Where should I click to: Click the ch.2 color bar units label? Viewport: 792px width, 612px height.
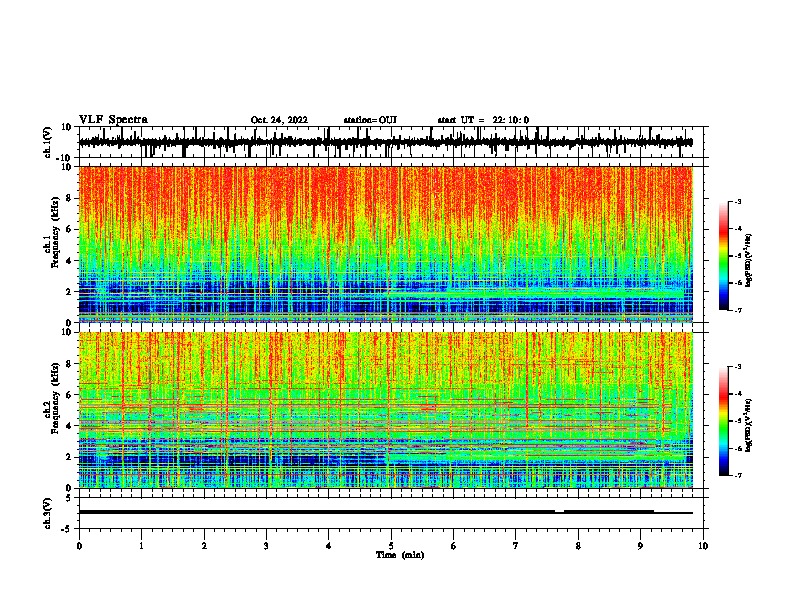[x=748, y=426]
